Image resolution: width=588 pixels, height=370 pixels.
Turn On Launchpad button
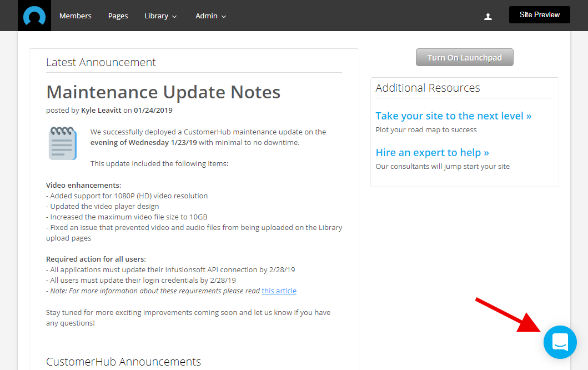click(x=464, y=57)
